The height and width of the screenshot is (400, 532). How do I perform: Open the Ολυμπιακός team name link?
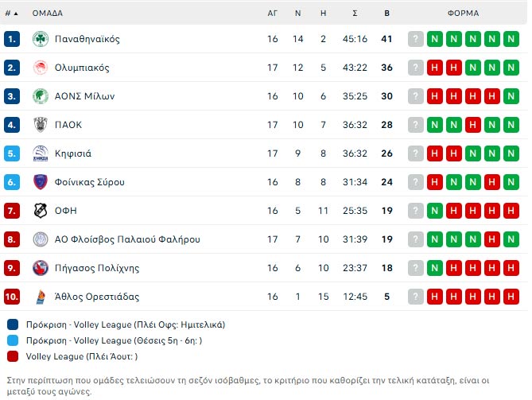[83, 68]
